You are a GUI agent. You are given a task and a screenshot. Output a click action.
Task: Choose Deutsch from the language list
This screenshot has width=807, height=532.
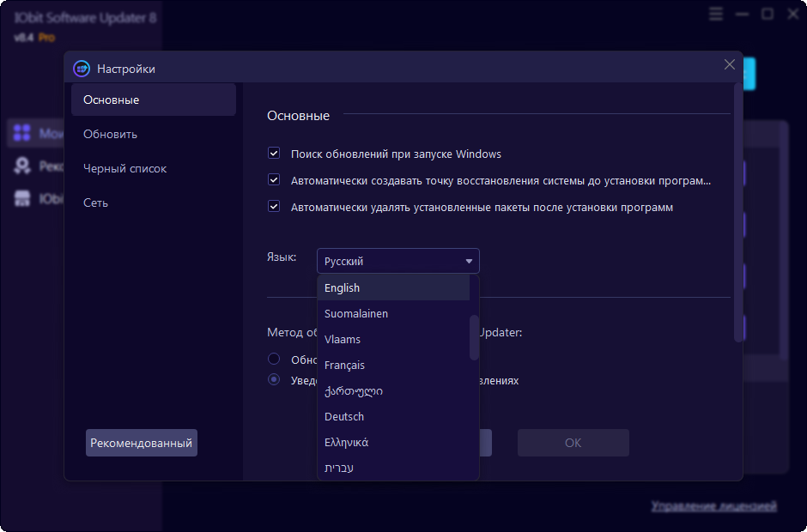click(394, 416)
